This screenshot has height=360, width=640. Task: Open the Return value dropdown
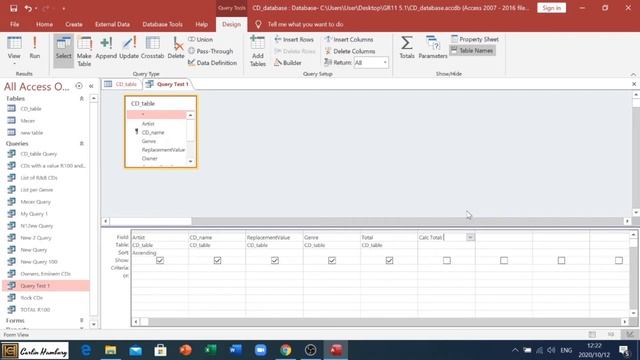[x=385, y=63]
